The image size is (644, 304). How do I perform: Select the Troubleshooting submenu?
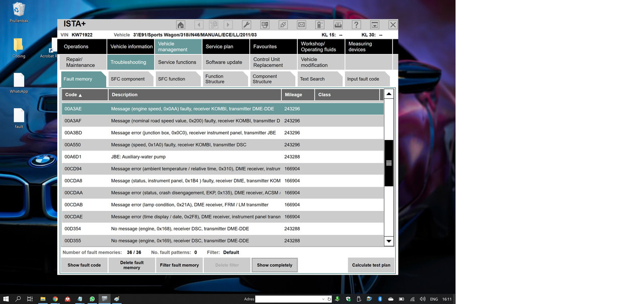pos(130,62)
